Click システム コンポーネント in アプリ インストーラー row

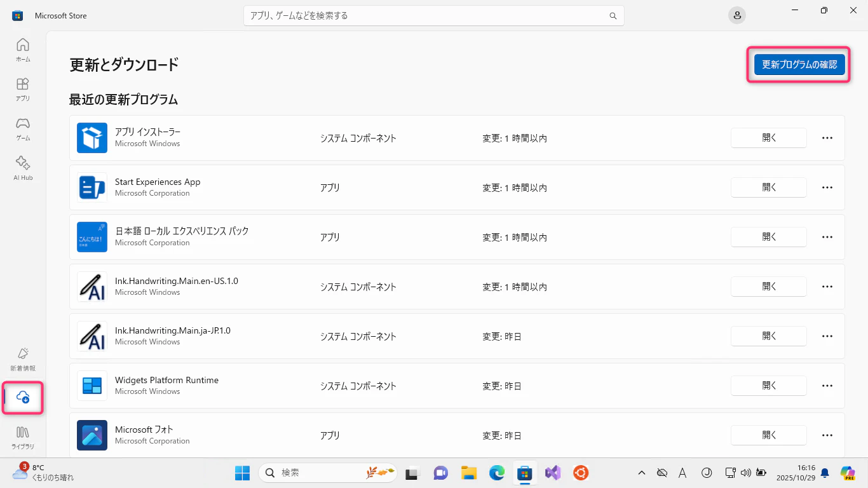click(358, 139)
